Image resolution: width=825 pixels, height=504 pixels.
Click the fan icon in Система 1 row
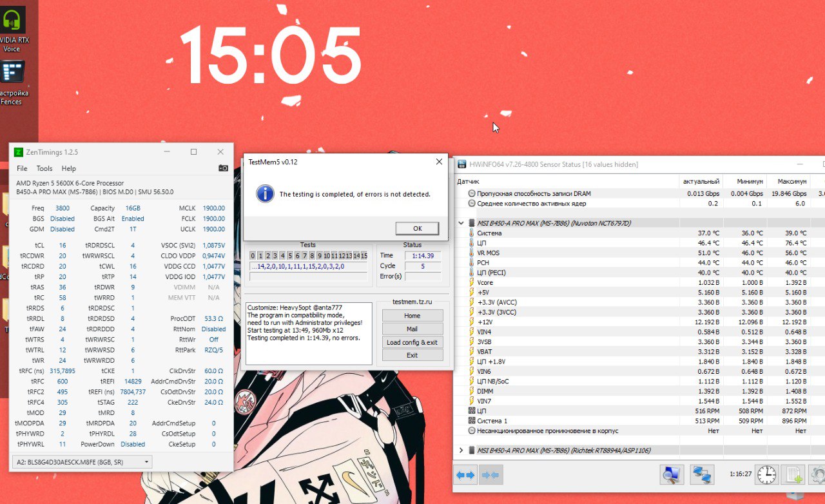(472, 421)
